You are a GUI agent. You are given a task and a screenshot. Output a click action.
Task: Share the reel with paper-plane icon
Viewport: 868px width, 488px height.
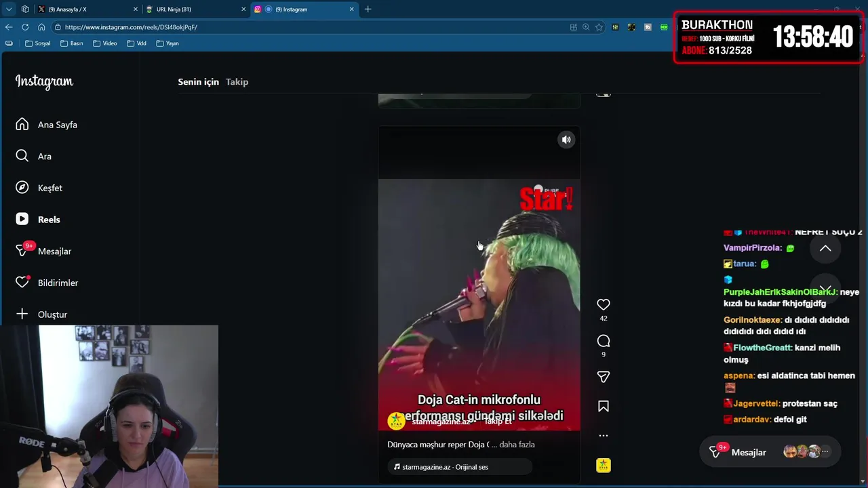coord(604,377)
